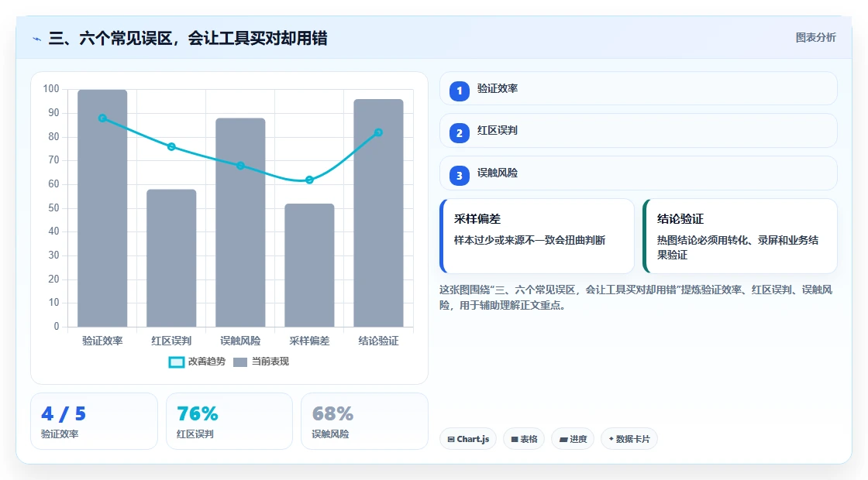Click the 4 / 5 stat card
This screenshot has height=480, width=868.
pos(94,421)
